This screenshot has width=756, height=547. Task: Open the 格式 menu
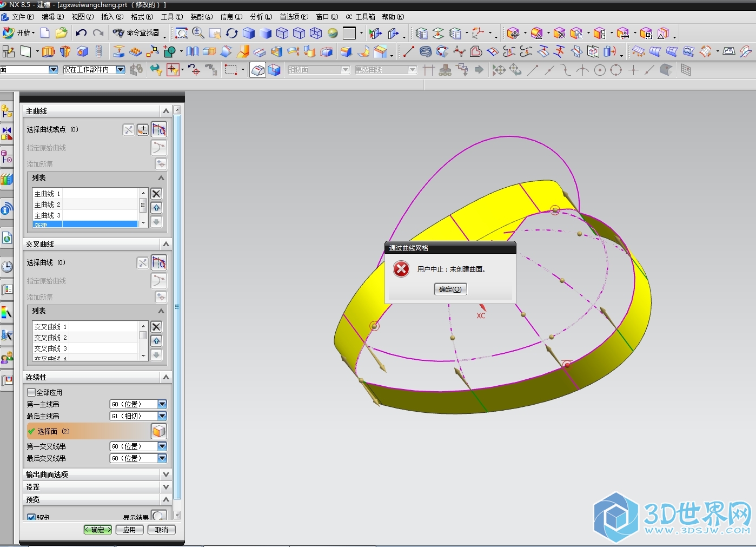click(x=142, y=17)
